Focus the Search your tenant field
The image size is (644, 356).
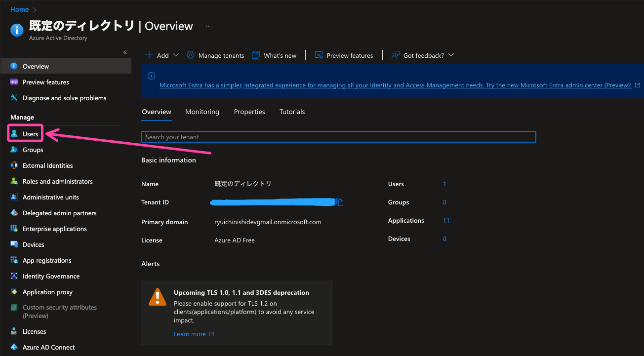pyautogui.click(x=339, y=137)
